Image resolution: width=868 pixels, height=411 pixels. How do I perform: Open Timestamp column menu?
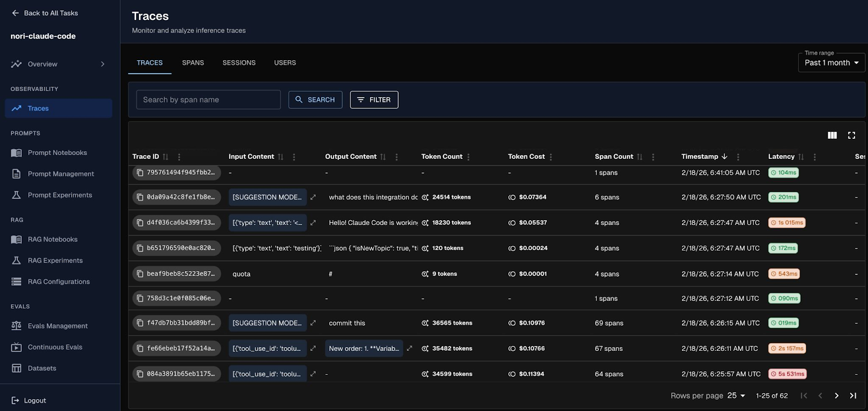tap(738, 157)
